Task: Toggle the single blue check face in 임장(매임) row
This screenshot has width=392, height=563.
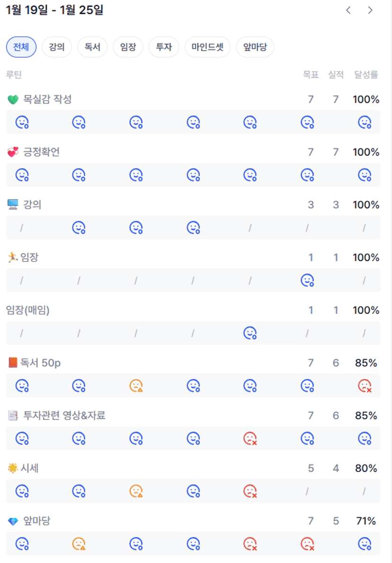Action: (250, 333)
